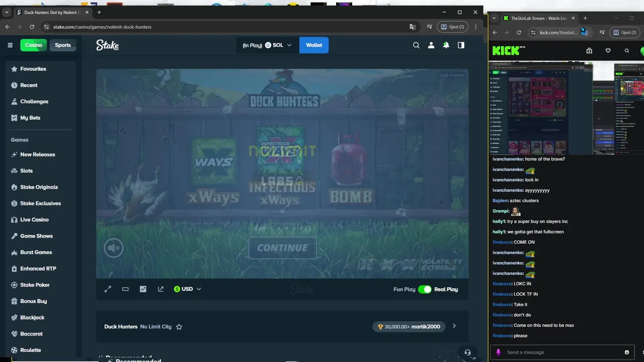This screenshot has width=644, height=362.
Task: Open Kick search magnifier icon
Action: [x=626, y=51]
